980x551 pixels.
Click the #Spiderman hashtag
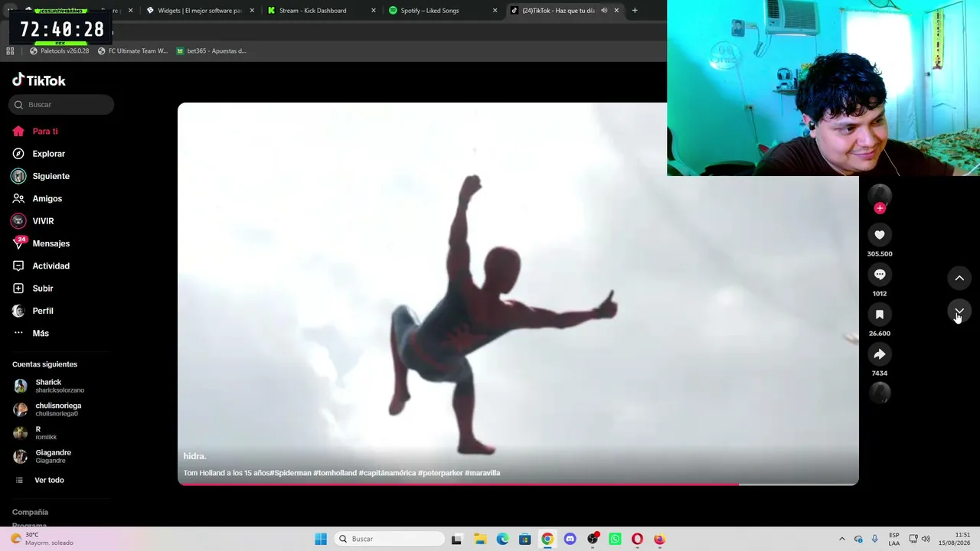click(x=291, y=473)
